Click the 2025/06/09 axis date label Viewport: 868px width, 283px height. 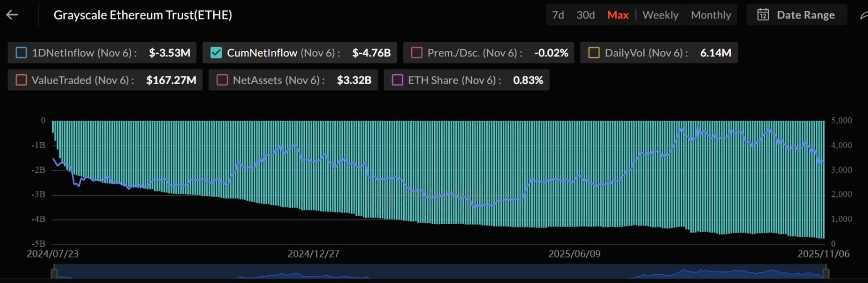point(575,254)
